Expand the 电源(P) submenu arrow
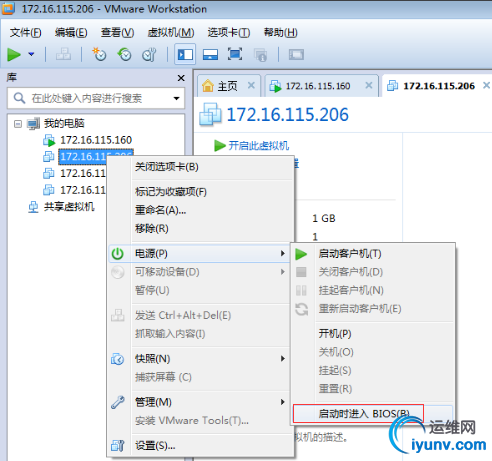The width and height of the screenshot is (492, 461). 283,254
